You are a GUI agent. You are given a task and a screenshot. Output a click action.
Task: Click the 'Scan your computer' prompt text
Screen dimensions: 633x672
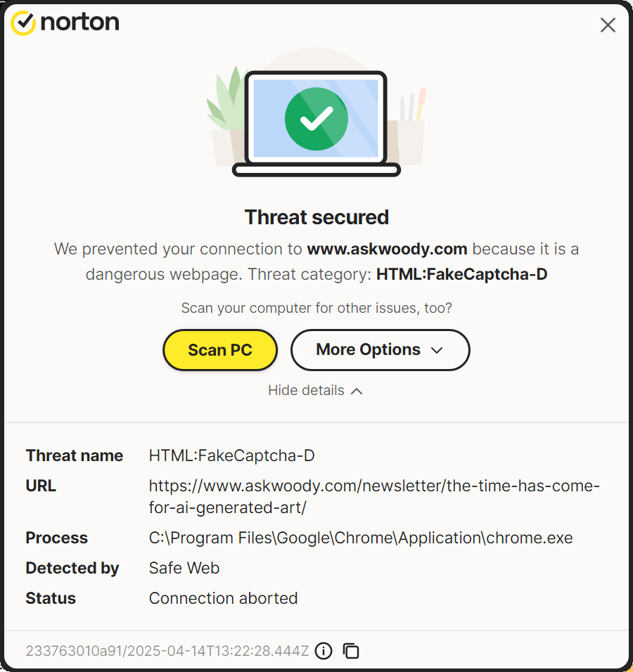tap(316, 308)
